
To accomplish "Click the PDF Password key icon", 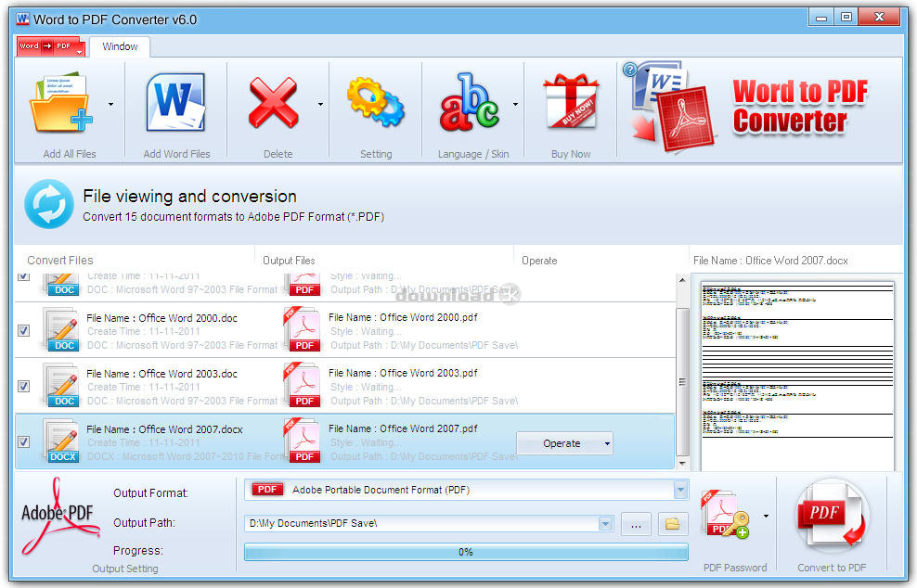I will coord(725,515).
